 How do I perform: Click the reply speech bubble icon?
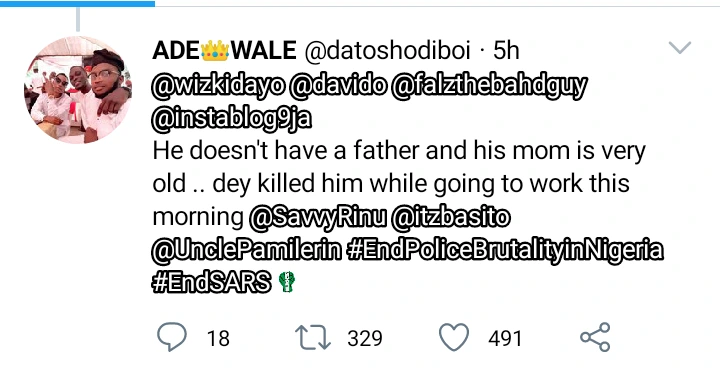click(172, 337)
